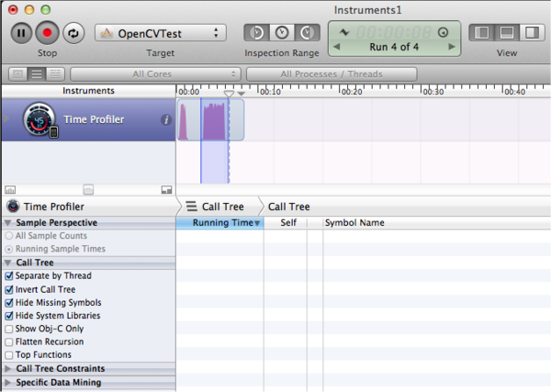Enable Top Functions checkbox
Screen dimensions: 551x392
[9, 354]
